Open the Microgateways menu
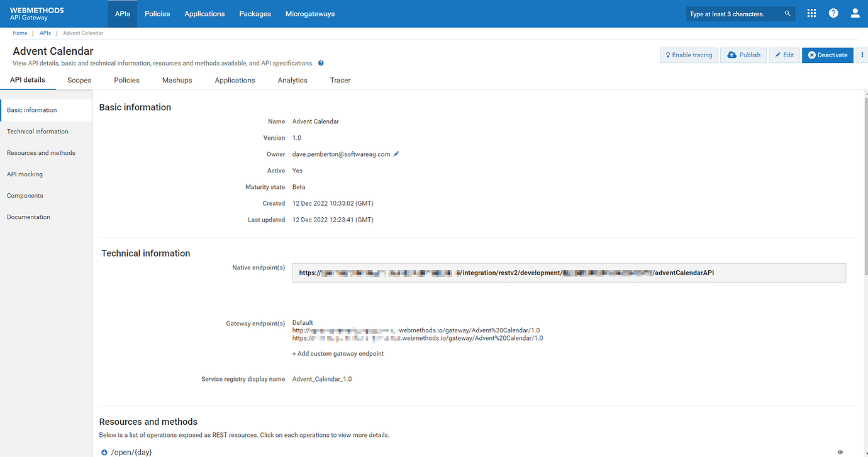The width and height of the screenshot is (868, 457). [310, 14]
